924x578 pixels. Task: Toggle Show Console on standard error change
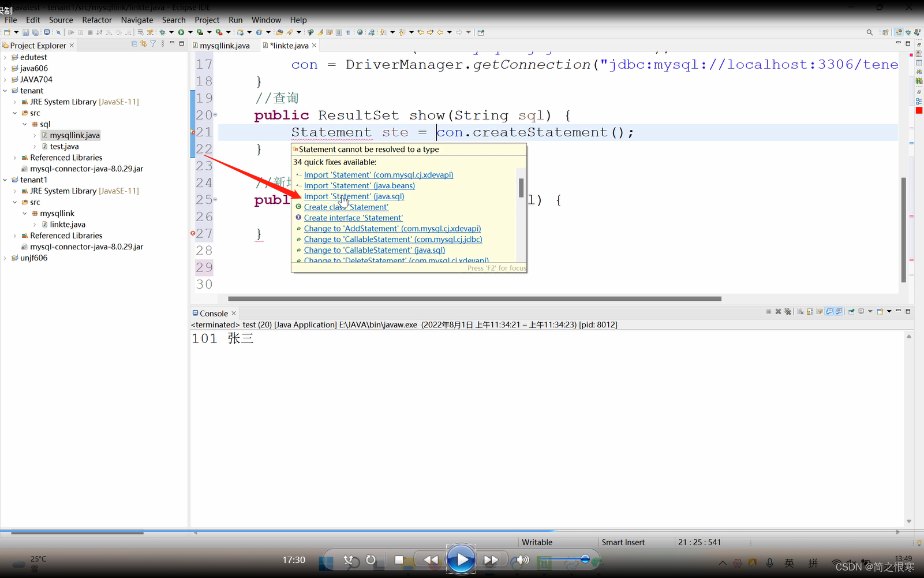pos(839,311)
